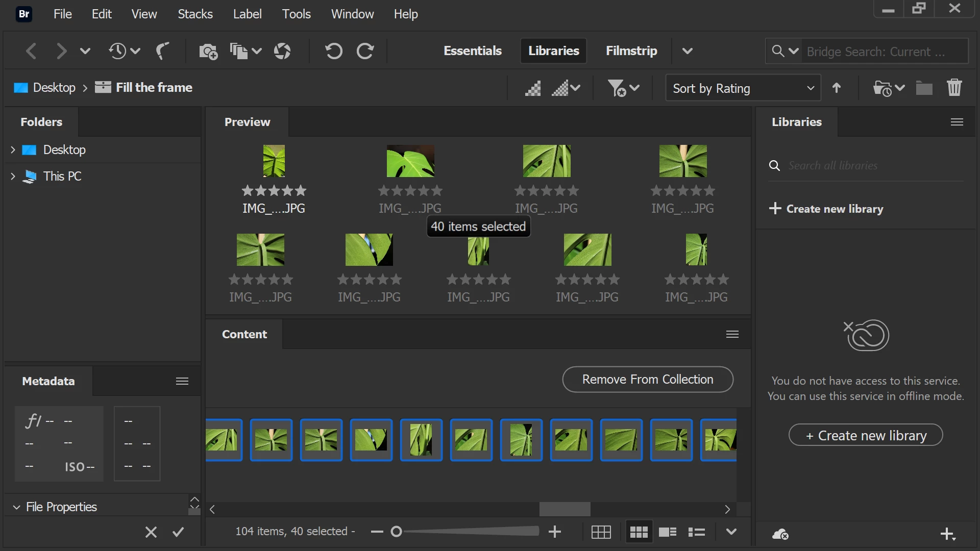Image resolution: width=980 pixels, height=551 pixels.
Task: Click Create new library pill button
Action: pos(865,435)
